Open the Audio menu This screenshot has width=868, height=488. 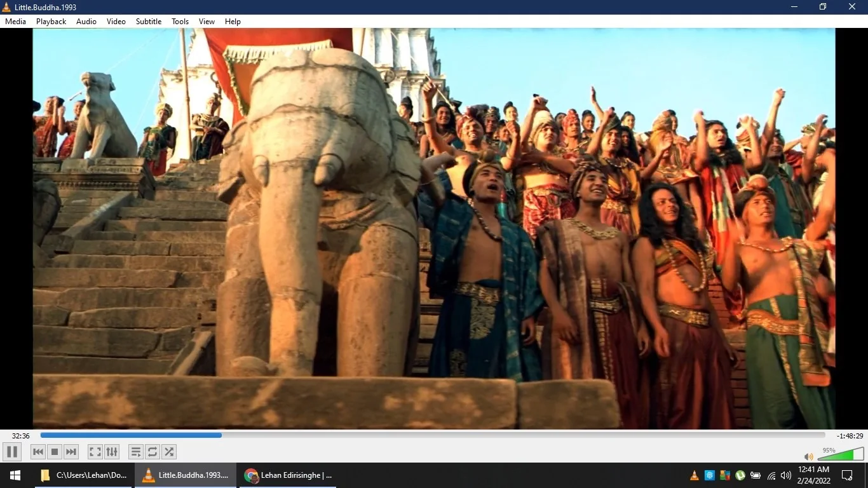[86, 22]
